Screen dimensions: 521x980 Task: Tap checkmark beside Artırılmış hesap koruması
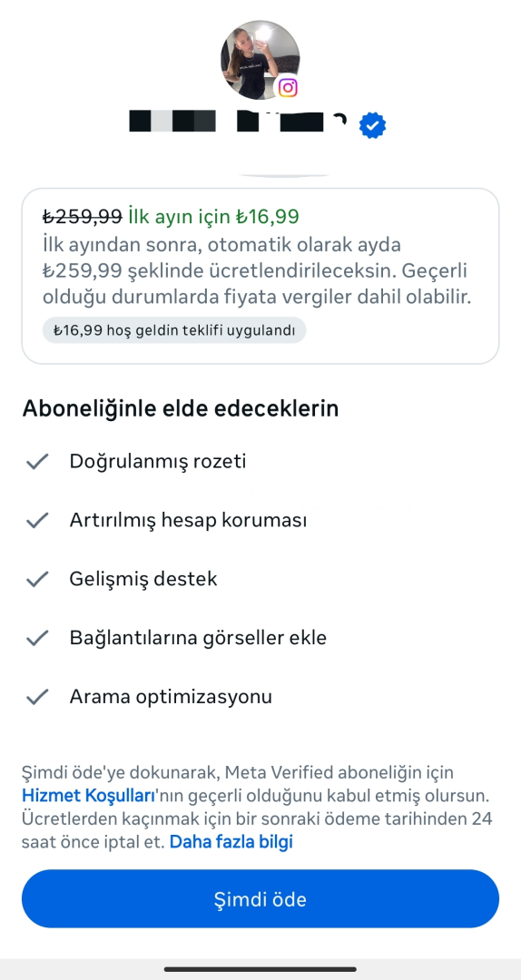click(37, 520)
